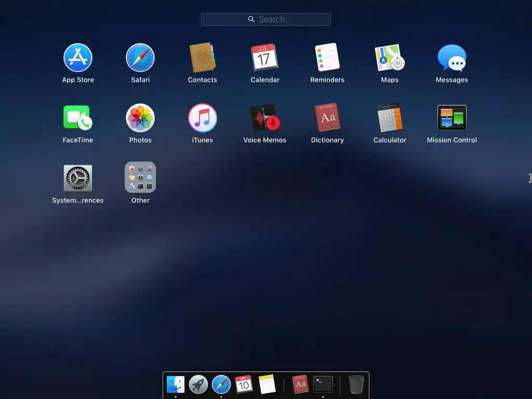
Task: Click the "App Store" label text
Action: [78, 79]
